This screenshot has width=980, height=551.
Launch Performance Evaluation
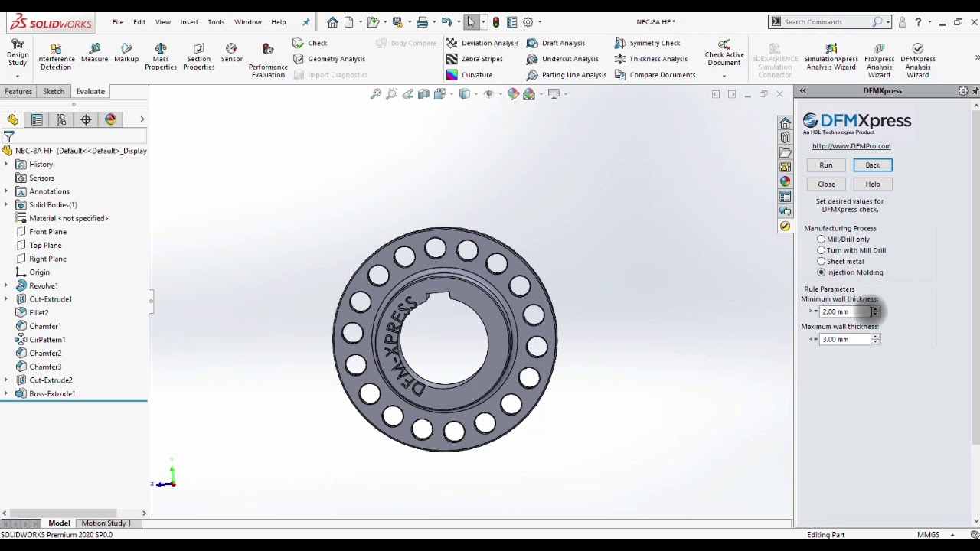pos(268,61)
